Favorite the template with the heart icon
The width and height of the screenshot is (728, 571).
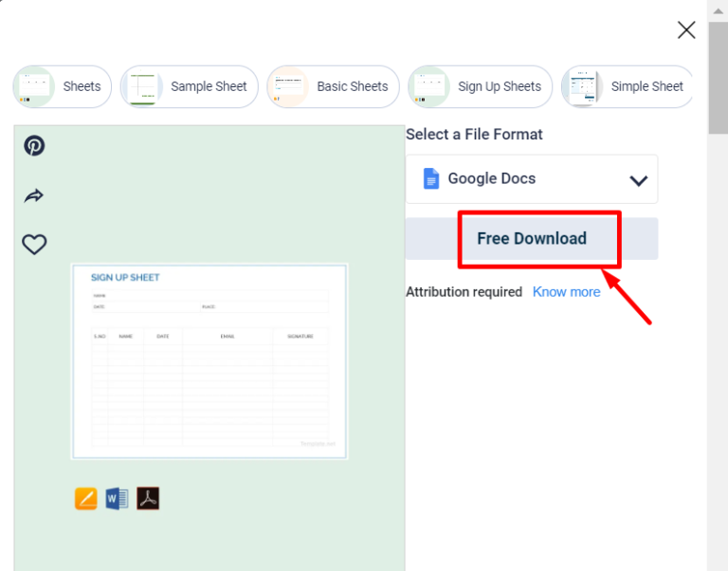34,244
